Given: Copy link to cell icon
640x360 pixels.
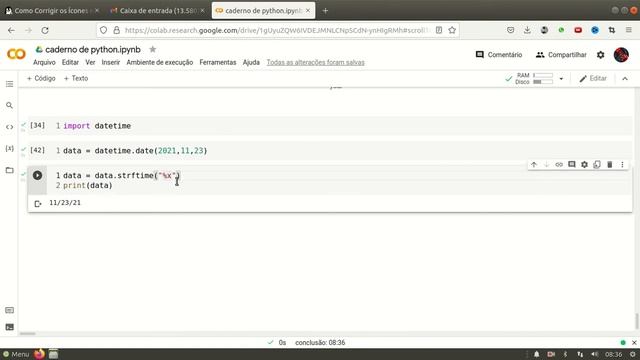Looking at the screenshot, I should coord(559,164).
